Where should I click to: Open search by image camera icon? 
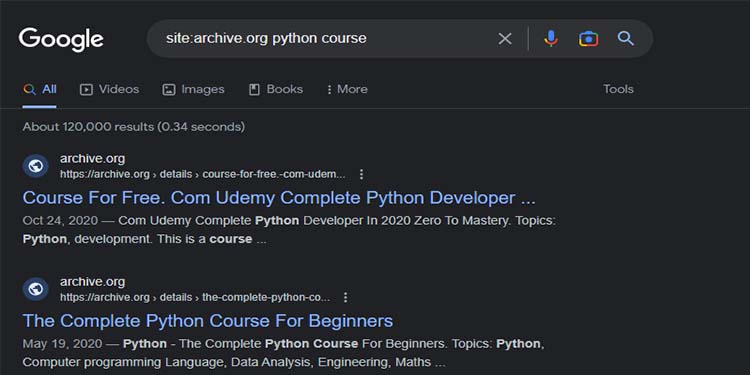[x=588, y=39]
